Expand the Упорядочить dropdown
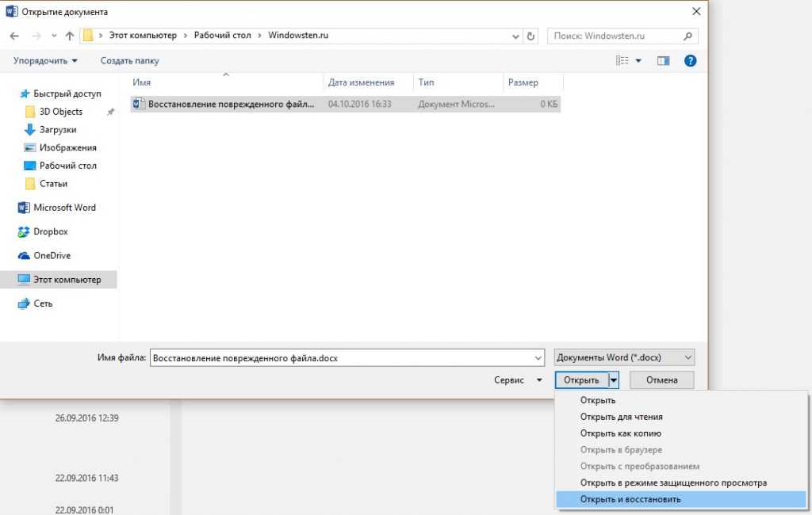Image resolution: width=812 pixels, height=515 pixels. (x=46, y=60)
